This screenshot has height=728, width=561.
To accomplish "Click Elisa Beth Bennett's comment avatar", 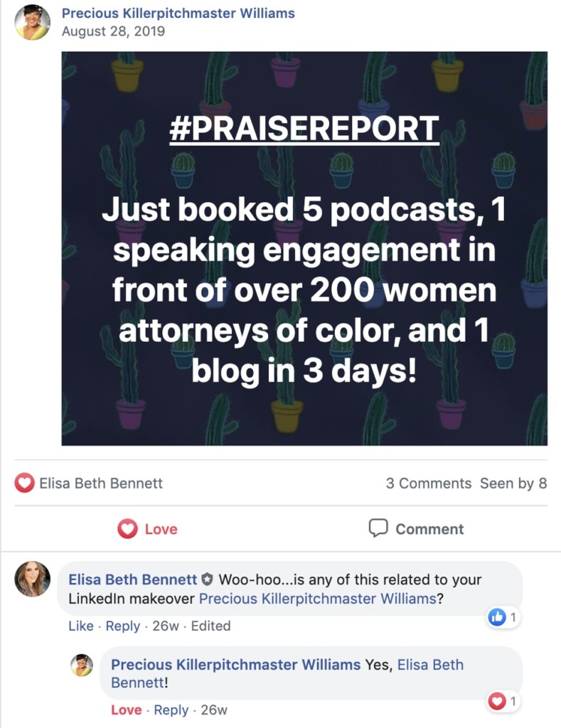I will (32, 579).
